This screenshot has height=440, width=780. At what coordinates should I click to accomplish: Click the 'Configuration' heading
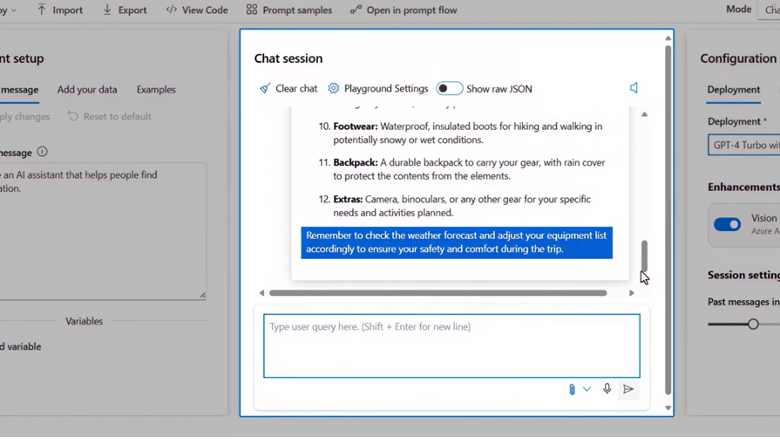(738, 58)
